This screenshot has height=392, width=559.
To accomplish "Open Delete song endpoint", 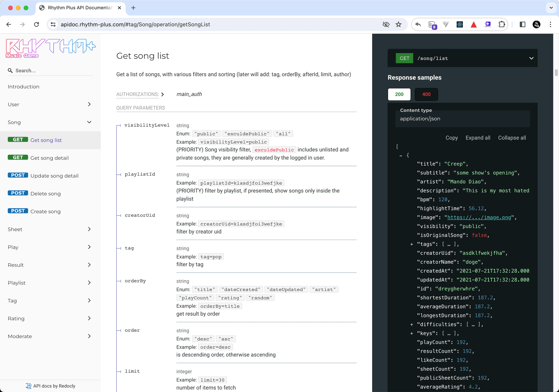I will pos(50,194).
